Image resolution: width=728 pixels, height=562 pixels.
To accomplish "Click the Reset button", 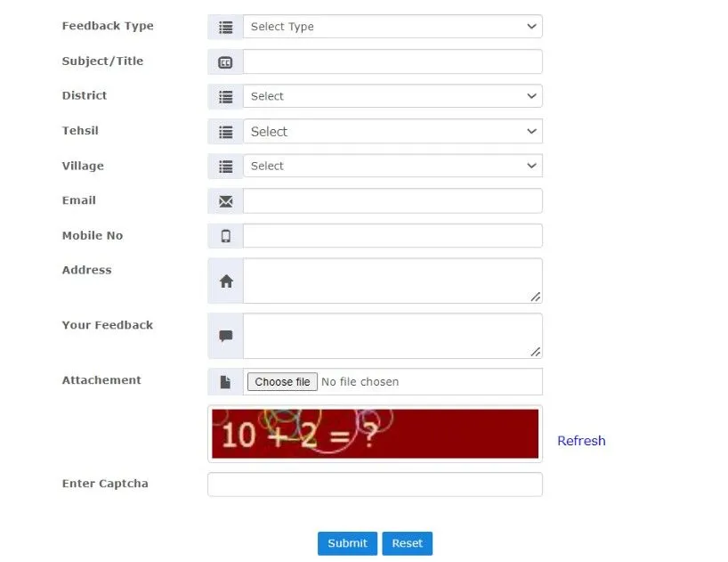I will (x=407, y=543).
